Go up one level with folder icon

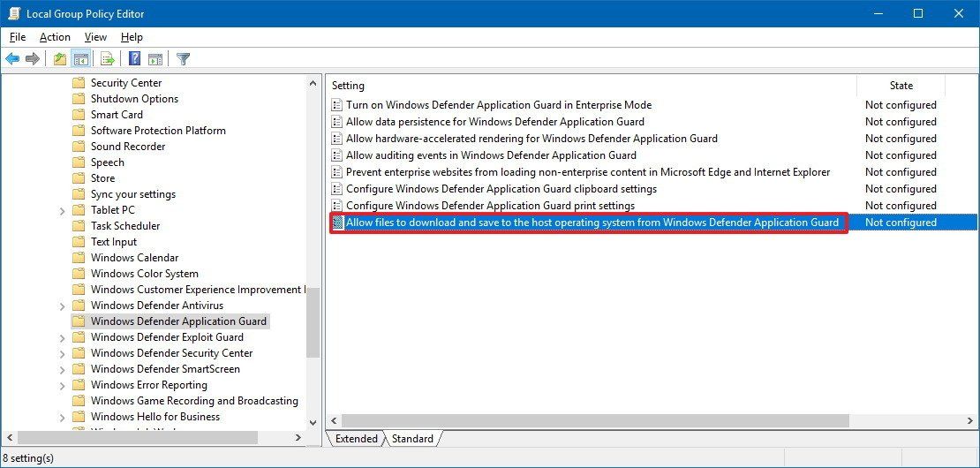[60, 59]
